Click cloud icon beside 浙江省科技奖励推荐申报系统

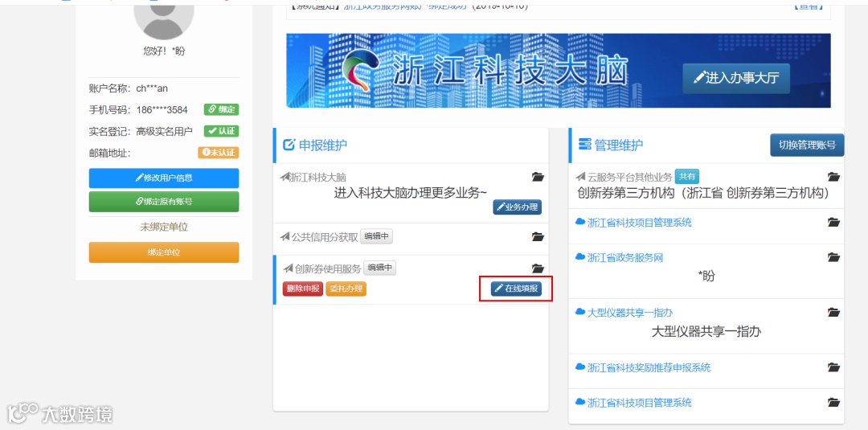[580, 367]
